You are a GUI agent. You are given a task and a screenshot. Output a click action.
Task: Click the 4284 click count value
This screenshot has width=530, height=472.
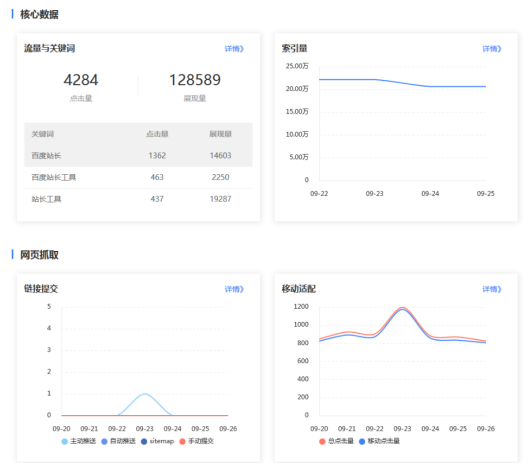coord(81,80)
